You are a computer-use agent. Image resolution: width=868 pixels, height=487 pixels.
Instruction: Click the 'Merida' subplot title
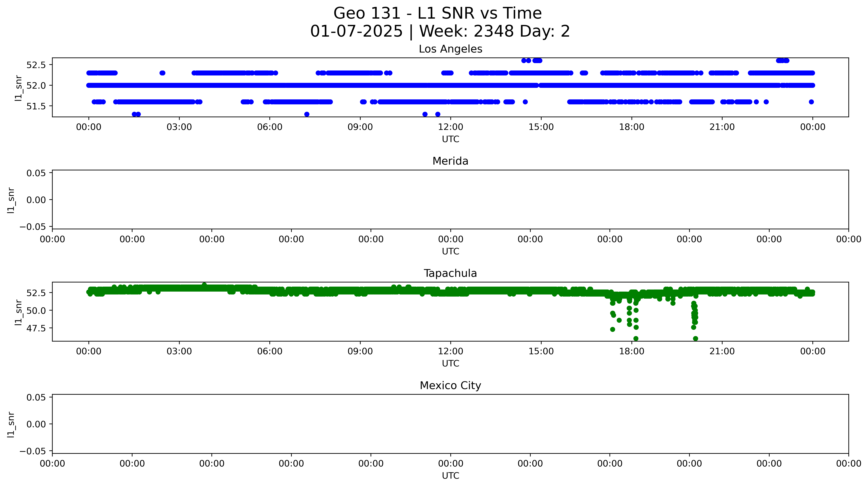[450, 161]
